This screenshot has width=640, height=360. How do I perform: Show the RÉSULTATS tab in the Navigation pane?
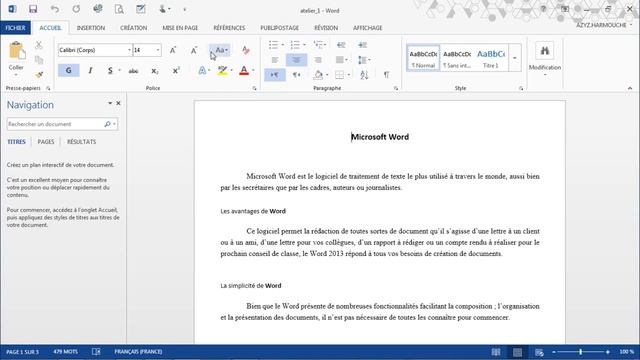point(81,142)
